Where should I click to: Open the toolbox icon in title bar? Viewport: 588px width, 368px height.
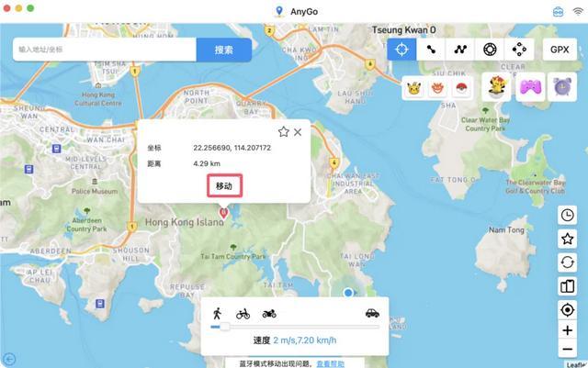click(558, 12)
